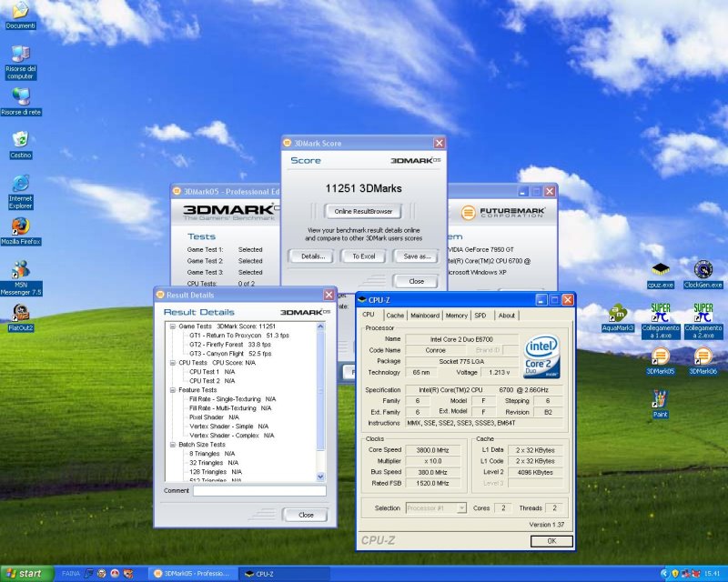Screen dimensions: 728x582
Task: Collapse the Game Tests tree node
Action: point(172,326)
